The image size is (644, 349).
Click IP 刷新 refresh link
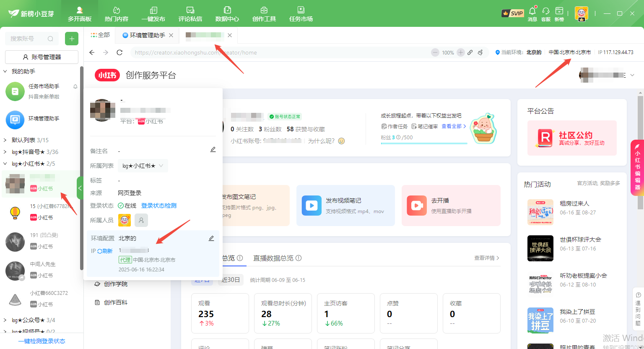click(x=105, y=251)
